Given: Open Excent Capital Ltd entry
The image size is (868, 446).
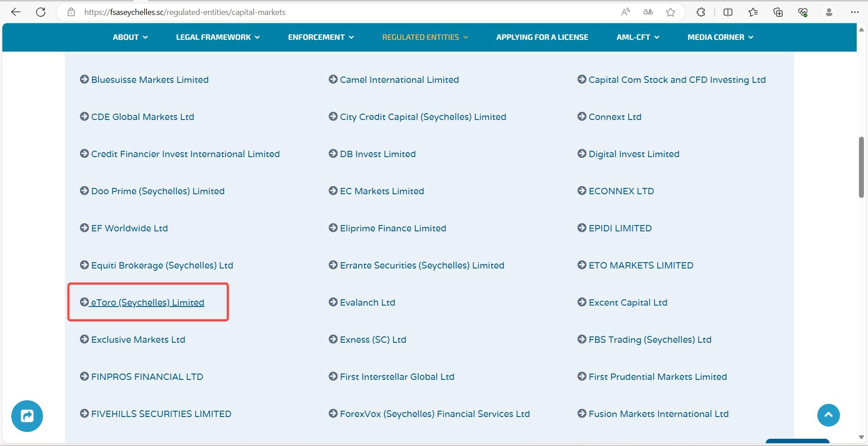Looking at the screenshot, I should 628,302.
